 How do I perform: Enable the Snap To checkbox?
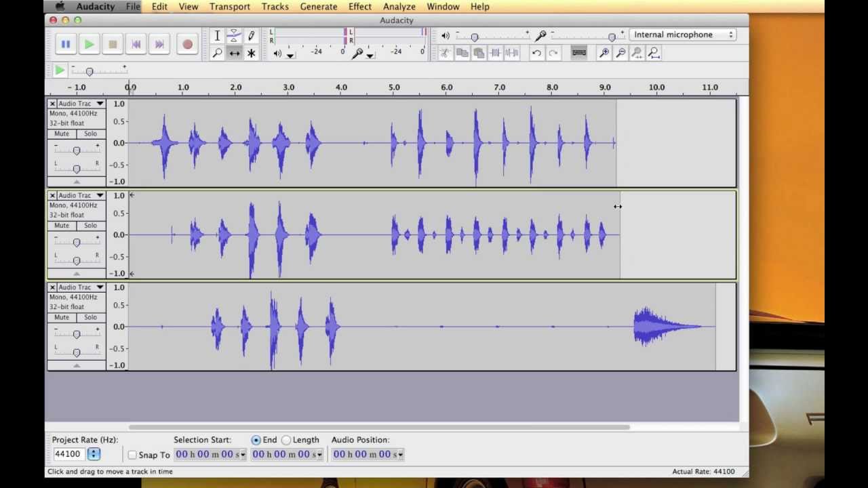pos(132,455)
